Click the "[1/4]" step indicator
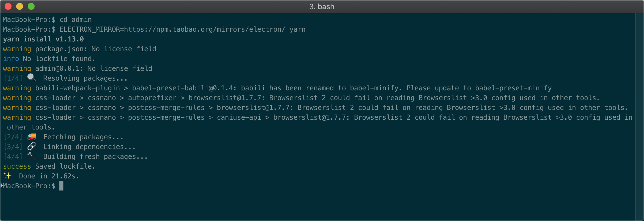This screenshot has height=221, width=644. [x=13, y=78]
